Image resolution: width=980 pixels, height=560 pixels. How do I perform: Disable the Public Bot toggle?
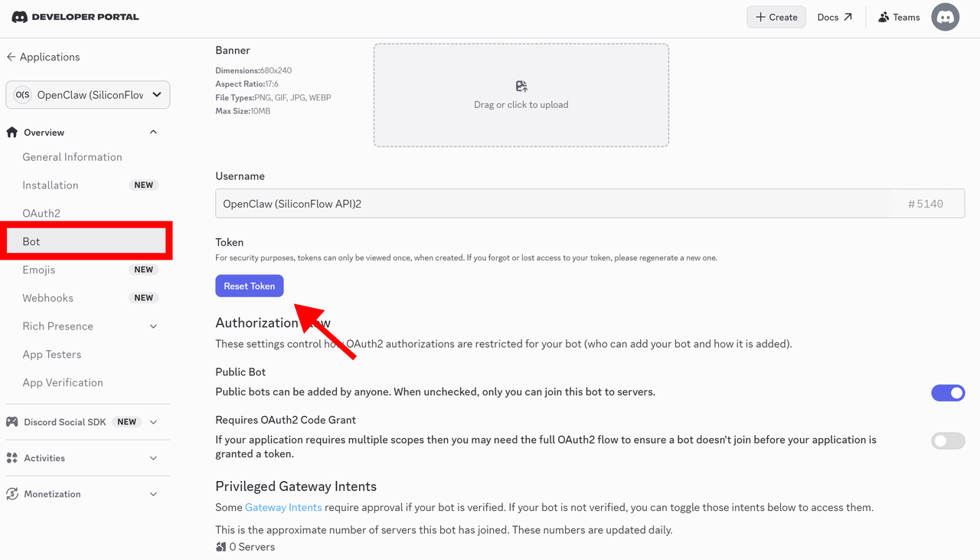tap(948, 393)
